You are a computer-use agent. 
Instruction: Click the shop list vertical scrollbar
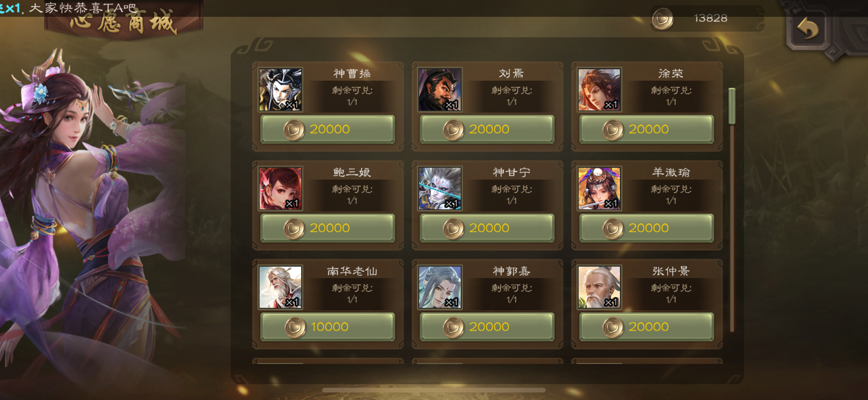point(732,210)
